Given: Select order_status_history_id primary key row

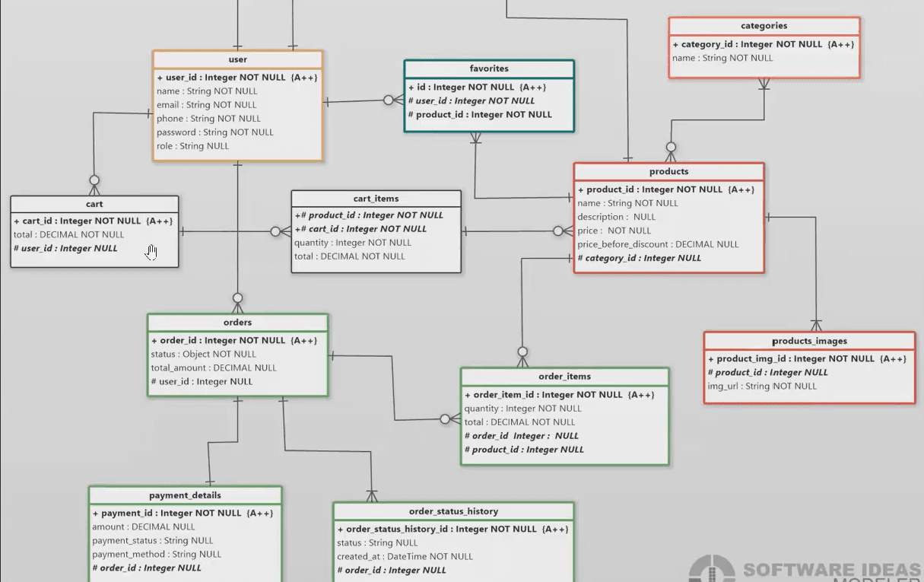Looking at the screenshot, I should pyautogui.click(x=452, y=530).
